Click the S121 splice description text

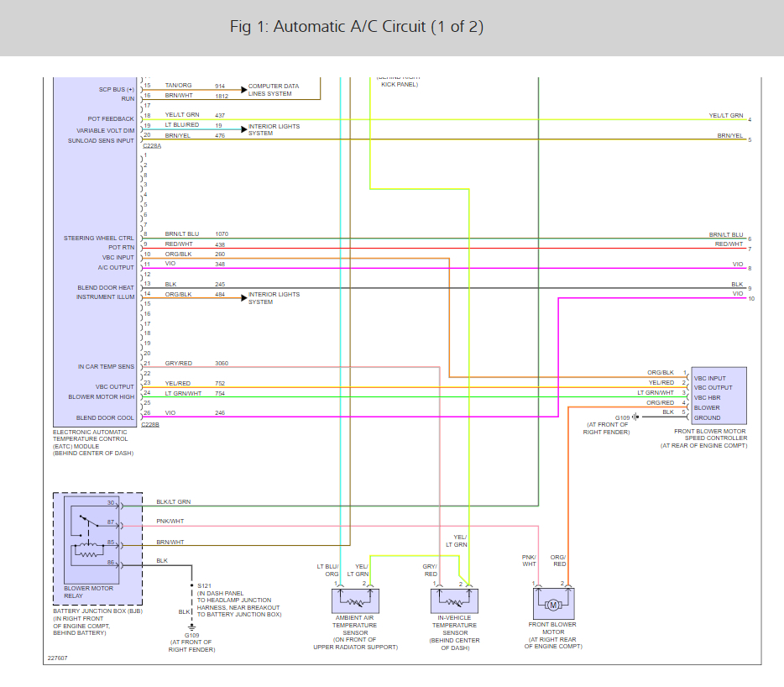pos(239,600)
